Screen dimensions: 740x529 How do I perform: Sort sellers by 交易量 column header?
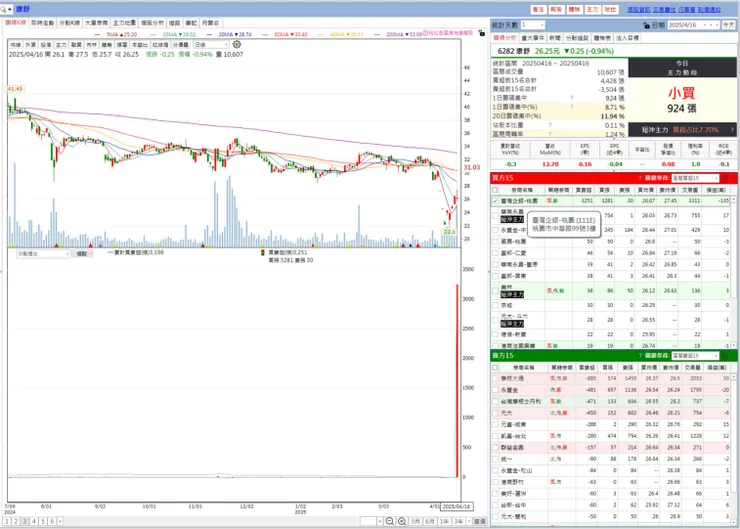(692, 367)
